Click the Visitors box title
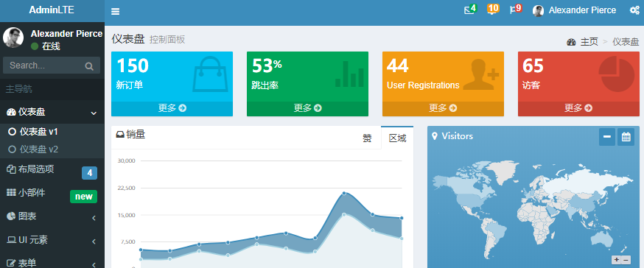 457,136
